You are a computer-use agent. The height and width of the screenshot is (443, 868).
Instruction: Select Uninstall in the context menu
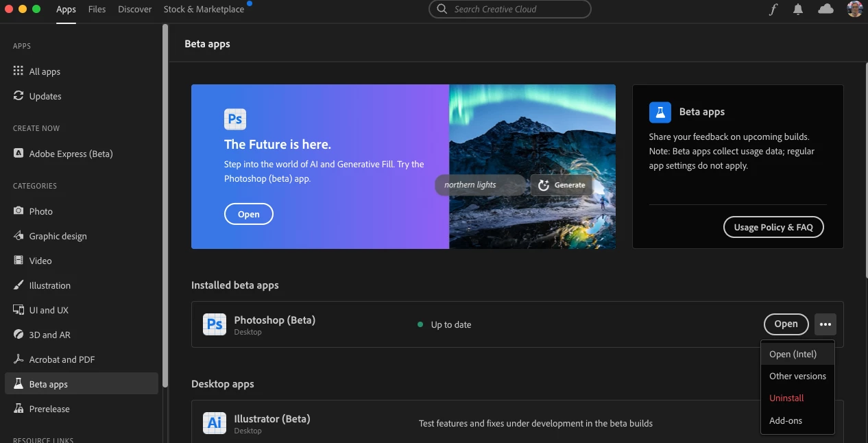(797, 398)
